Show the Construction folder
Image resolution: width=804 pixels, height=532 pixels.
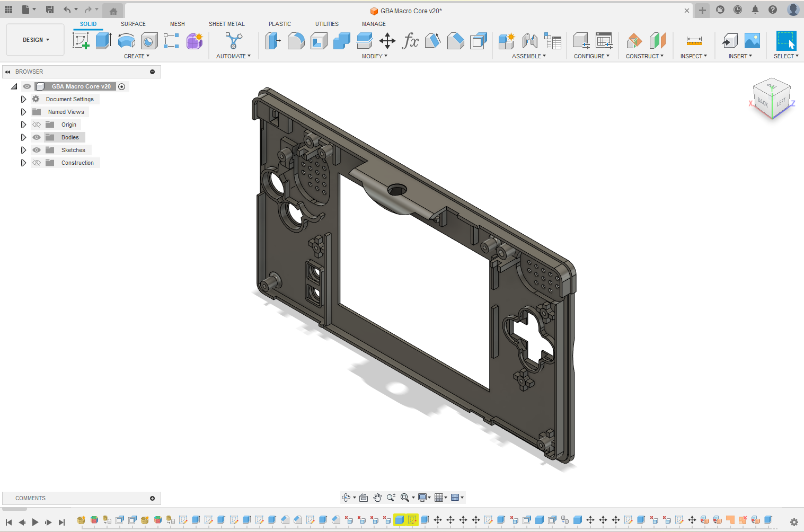[x=37, y=163]
